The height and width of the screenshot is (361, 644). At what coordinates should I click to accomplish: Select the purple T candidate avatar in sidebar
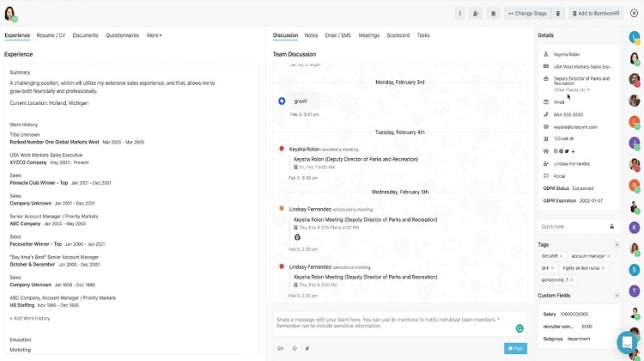(x=635, y=291)
